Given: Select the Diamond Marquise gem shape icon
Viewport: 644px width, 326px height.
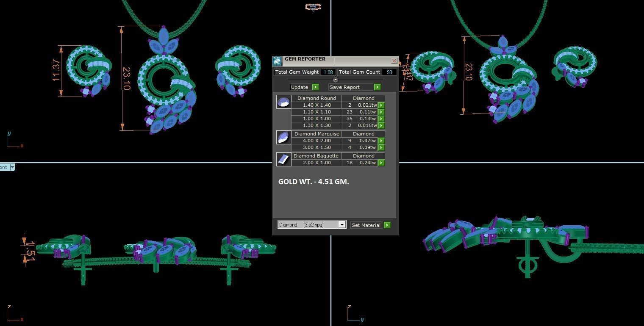Looking at the screenshot, I should tap(283, 137).
